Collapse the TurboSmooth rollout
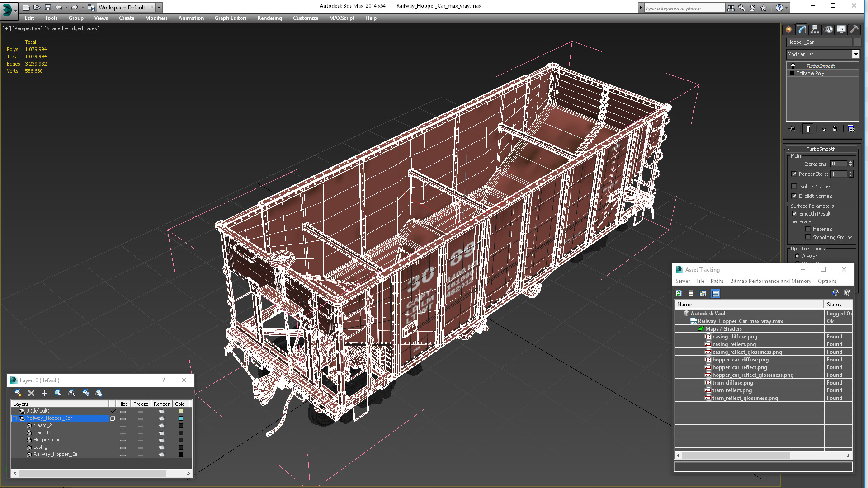The width and height of the screenshot is (868, 488). tap(821, 149)
